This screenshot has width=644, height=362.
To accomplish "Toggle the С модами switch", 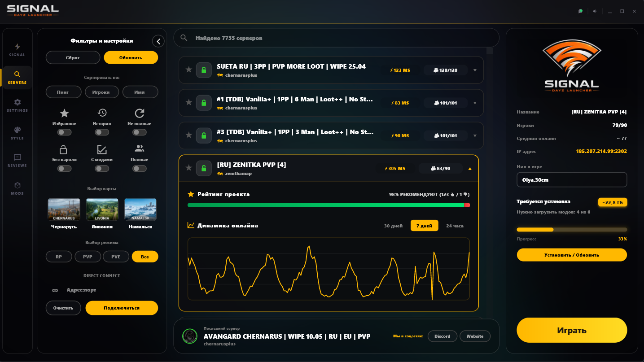I will (x=102, y=169).
